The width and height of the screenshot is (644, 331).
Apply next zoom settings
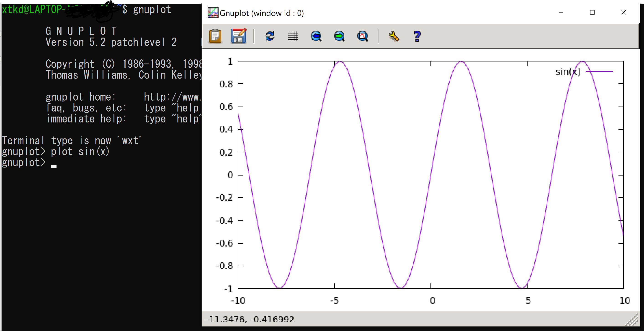tap(339, 36)
